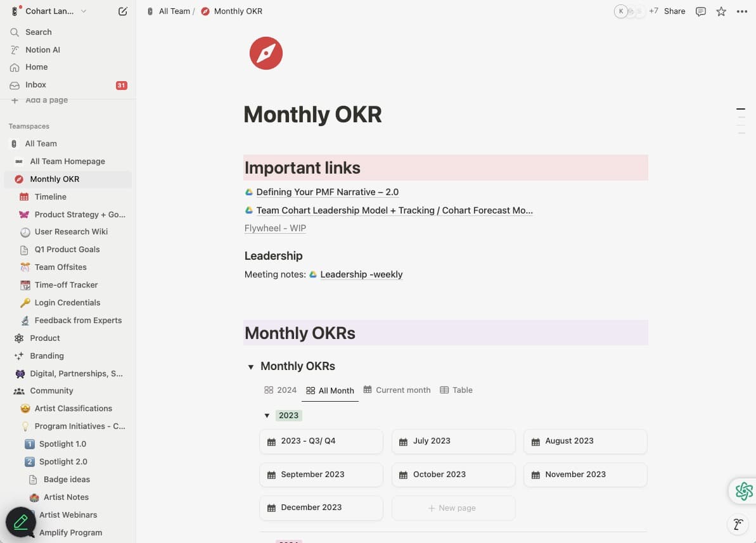This screenshot has height=543, width=756.
Task: Open the page options ellipsis menu
Action: [741, 11]
